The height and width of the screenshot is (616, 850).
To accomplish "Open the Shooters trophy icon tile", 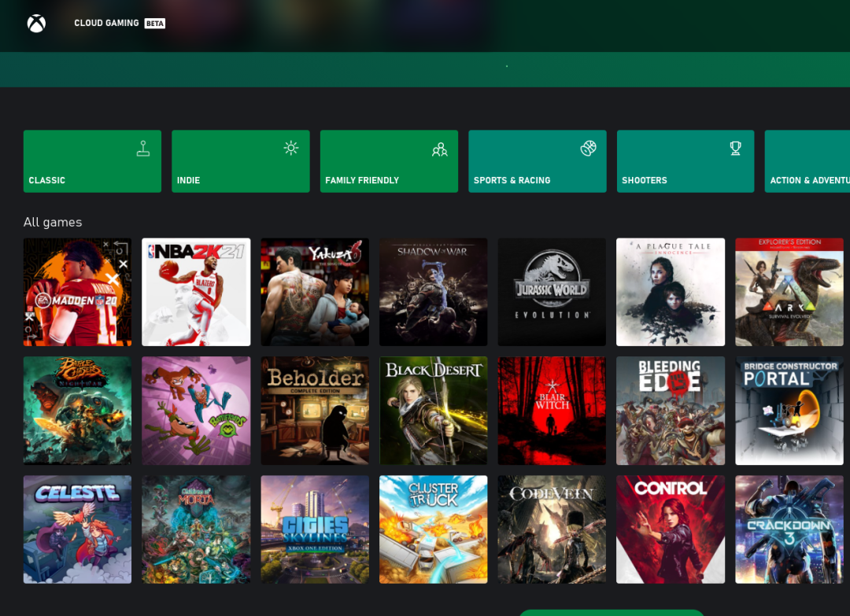I will pyautogui.click(x=685, y=161).
